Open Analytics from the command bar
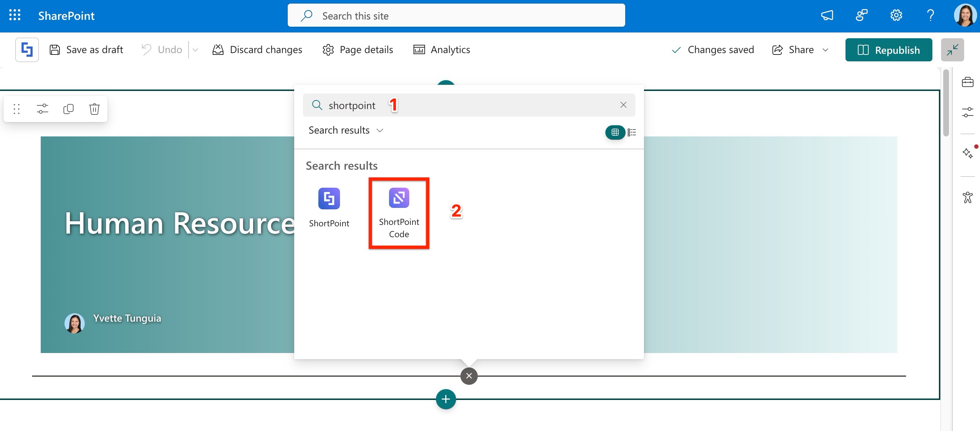 tap(442, 50)
